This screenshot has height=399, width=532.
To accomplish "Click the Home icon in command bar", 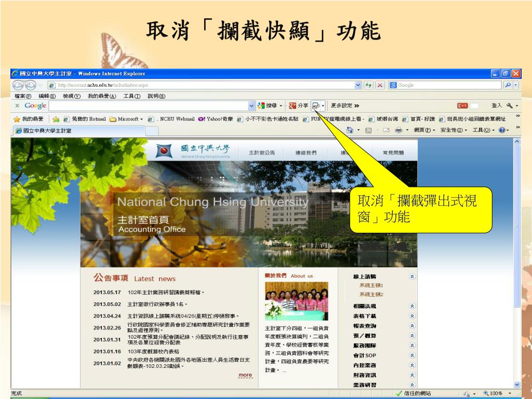I will 350,130.
